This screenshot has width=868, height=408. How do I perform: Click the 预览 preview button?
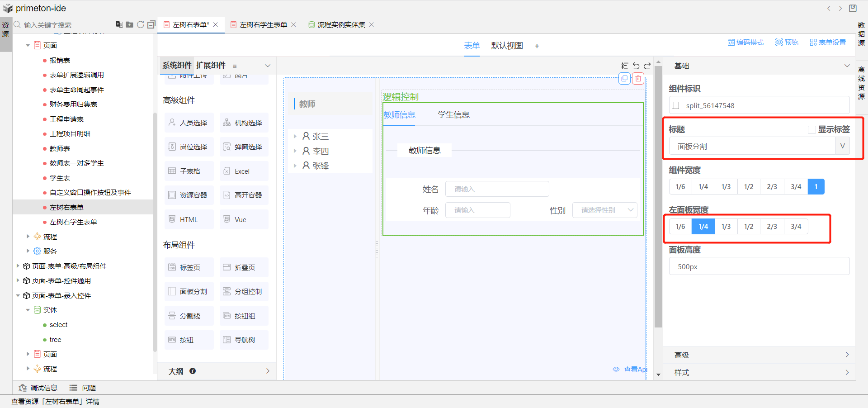pyautogui.click(x=787, y=43)
